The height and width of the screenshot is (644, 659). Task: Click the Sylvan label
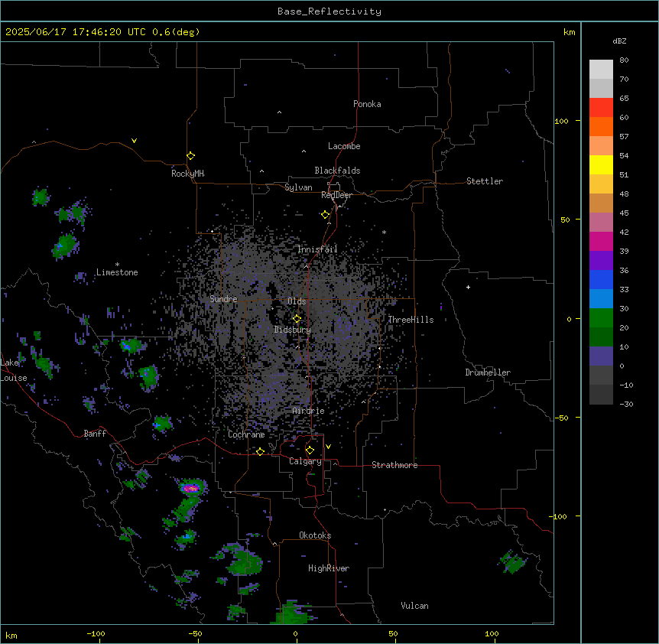click(x=298, y=187)
